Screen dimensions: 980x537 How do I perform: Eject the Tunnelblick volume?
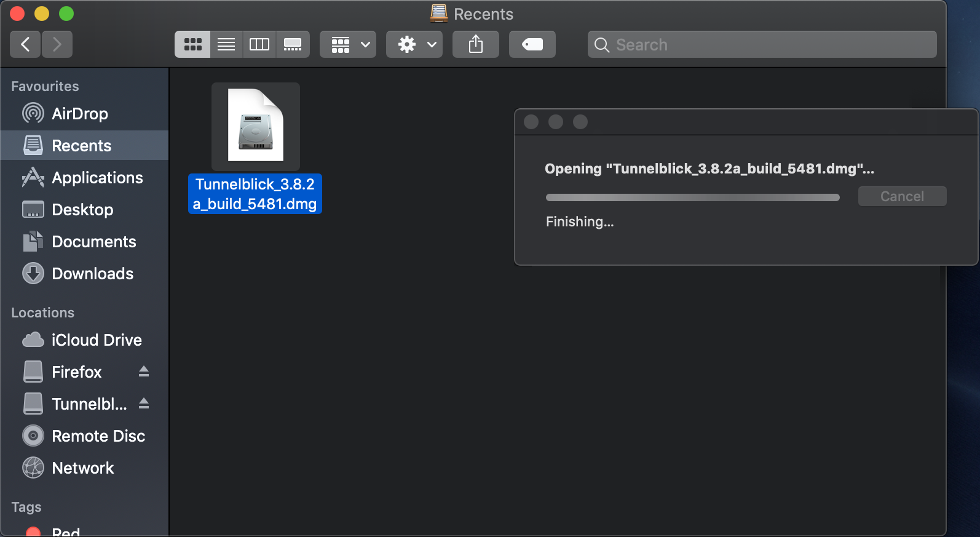point(144,404)
